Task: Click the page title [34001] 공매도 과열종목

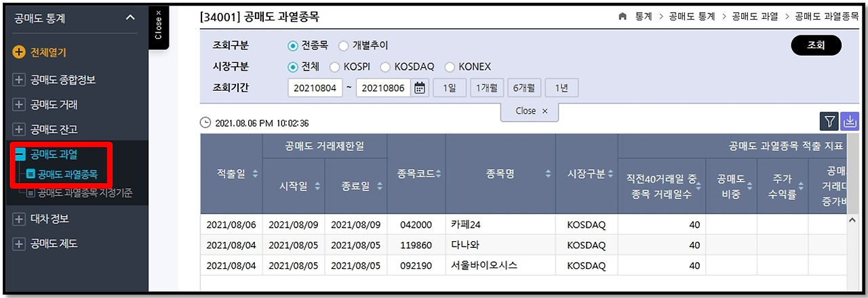Action: tap(260, 17)
